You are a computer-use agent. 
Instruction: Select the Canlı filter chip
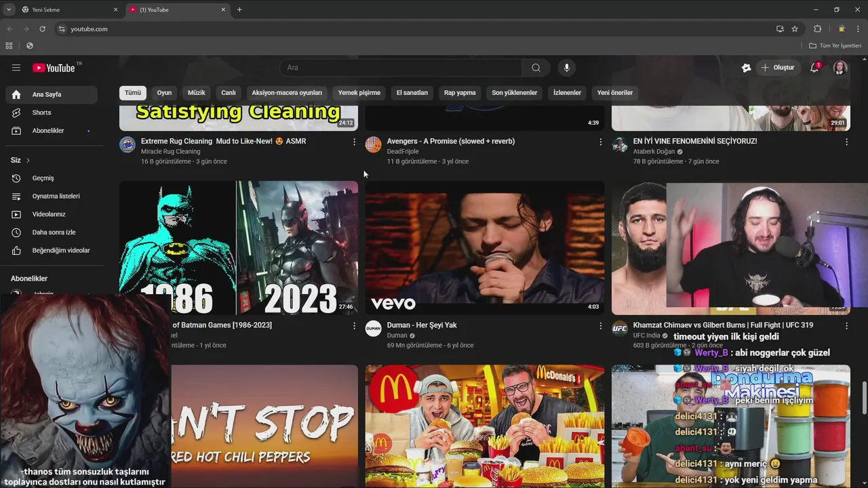pyautogui.click(x=229, y=93)
